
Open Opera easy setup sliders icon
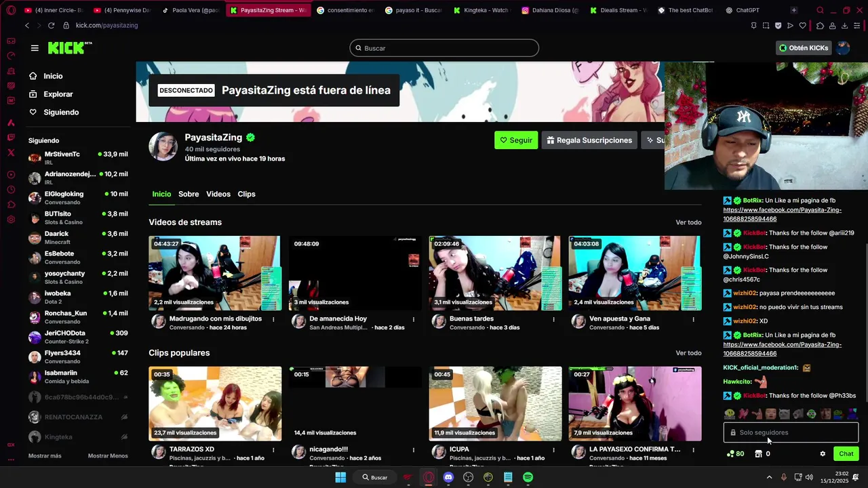(857, 25)
